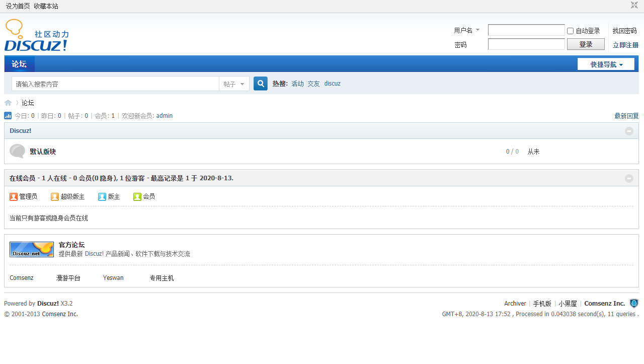Open the 帖子 search type dropdown

click(234, 84)
